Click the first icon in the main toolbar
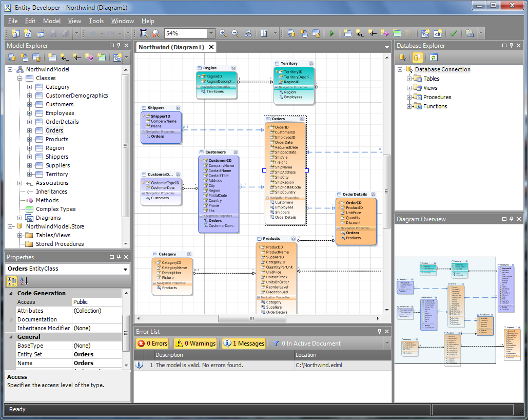Screen dimensions: 528x420 [x=16, y=33]
